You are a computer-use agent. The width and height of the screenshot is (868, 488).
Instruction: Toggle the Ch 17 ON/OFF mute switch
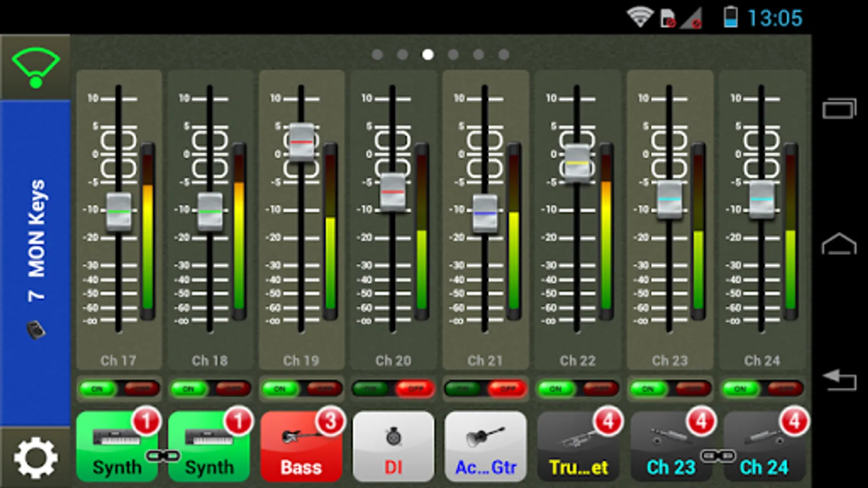(119, 388)
